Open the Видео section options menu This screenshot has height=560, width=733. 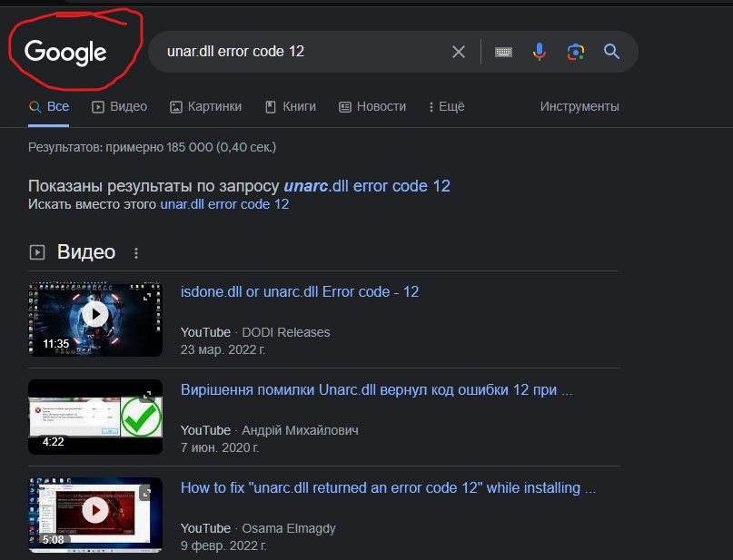coord(137,253)
